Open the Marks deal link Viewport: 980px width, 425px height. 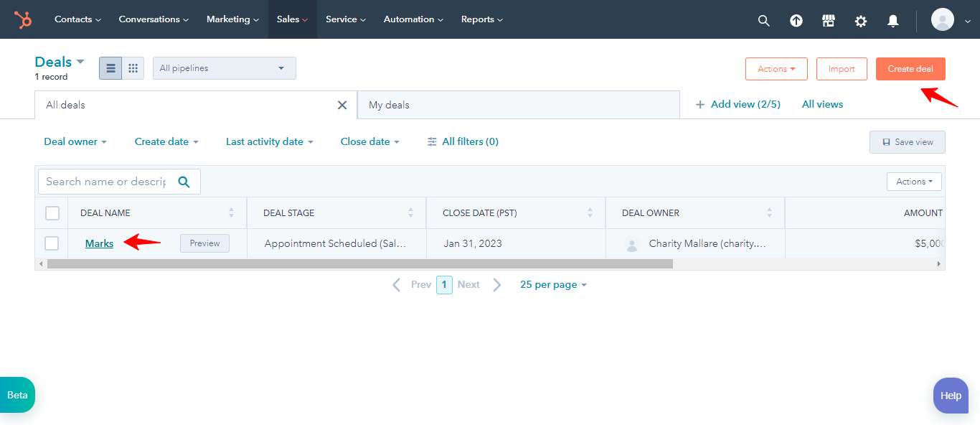[99, 243]
